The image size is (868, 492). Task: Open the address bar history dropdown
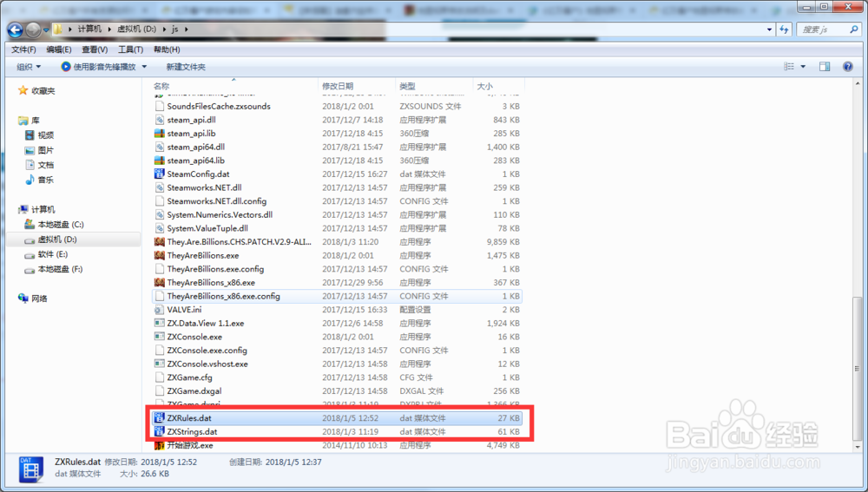click(x=769, y=30)
